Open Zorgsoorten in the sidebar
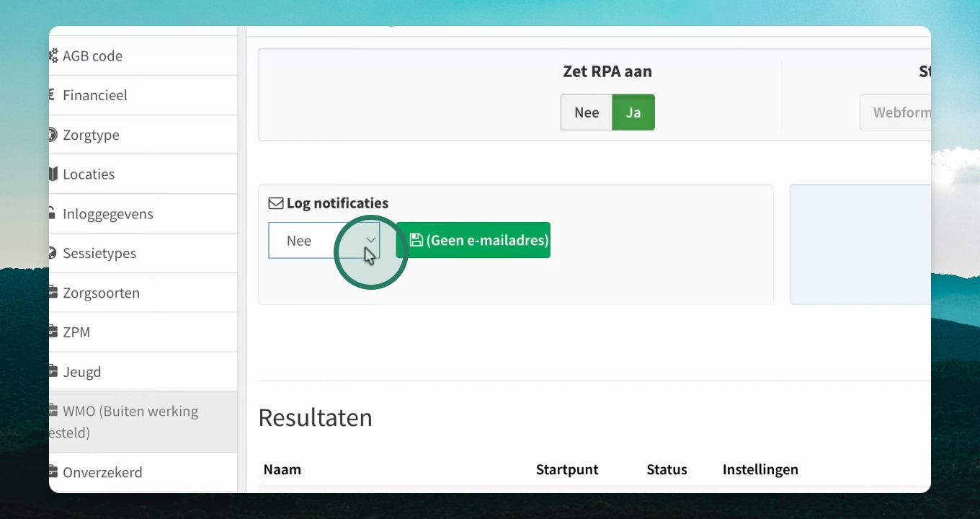The height and width of the screenshot is (519, 980). click(143, 293)
